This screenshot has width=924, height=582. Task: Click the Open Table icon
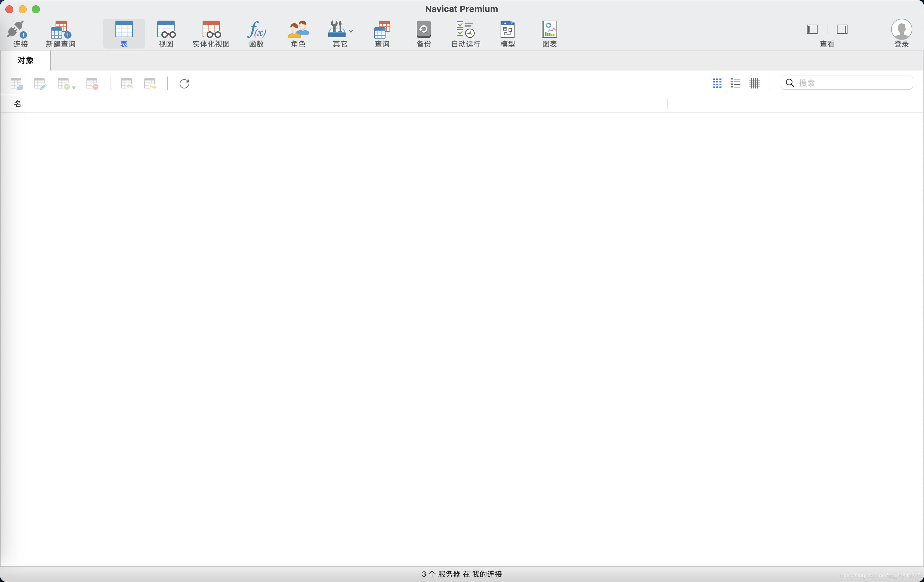17,83
